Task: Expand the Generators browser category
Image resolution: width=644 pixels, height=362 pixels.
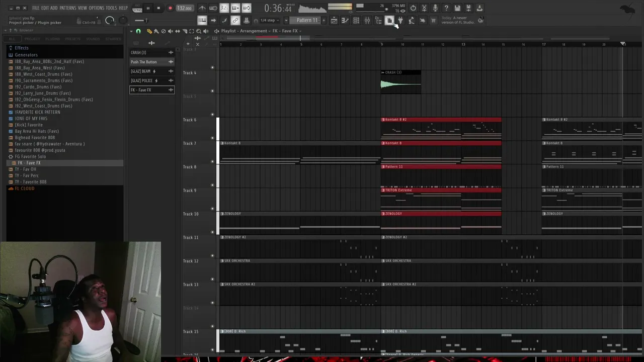Action: [26, 55]
